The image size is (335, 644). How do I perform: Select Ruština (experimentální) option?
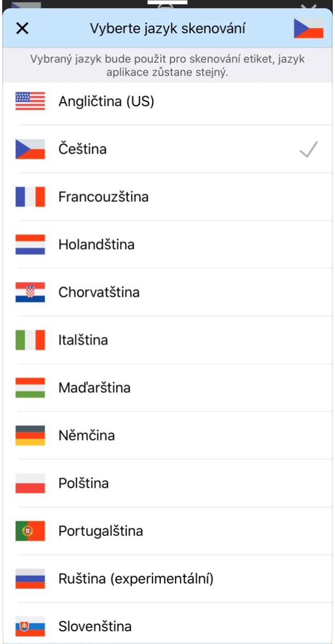pos(136,579)
